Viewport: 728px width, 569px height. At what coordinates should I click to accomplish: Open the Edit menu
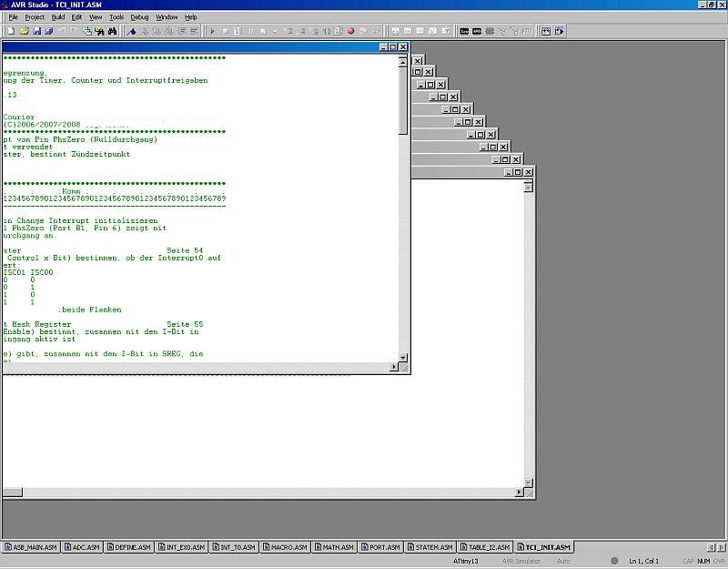[x=76, y=17]
